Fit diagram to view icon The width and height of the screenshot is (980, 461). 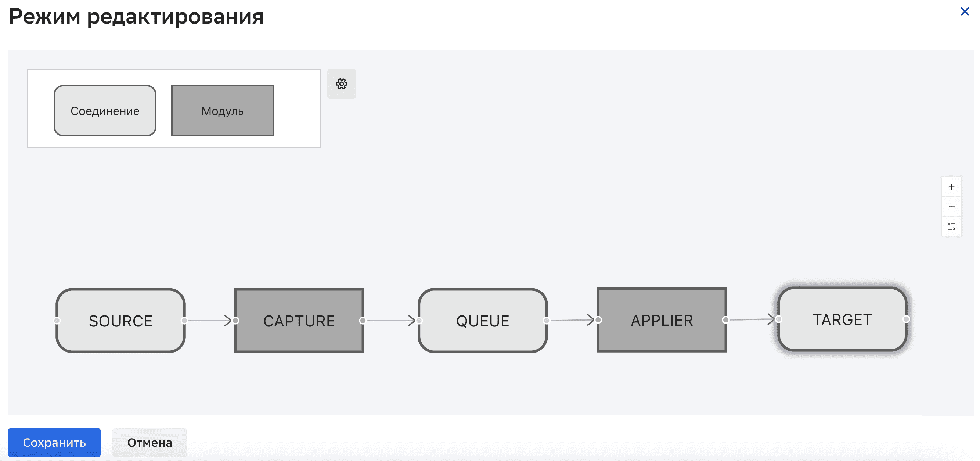(x=951, y=226)
